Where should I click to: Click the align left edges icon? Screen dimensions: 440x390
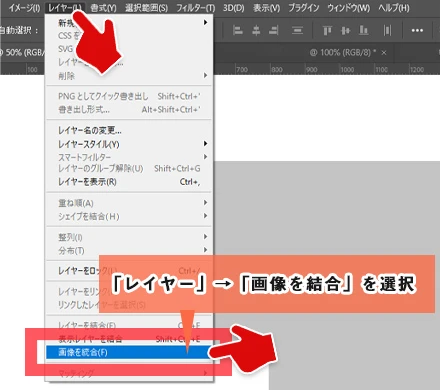coord(238,31)
